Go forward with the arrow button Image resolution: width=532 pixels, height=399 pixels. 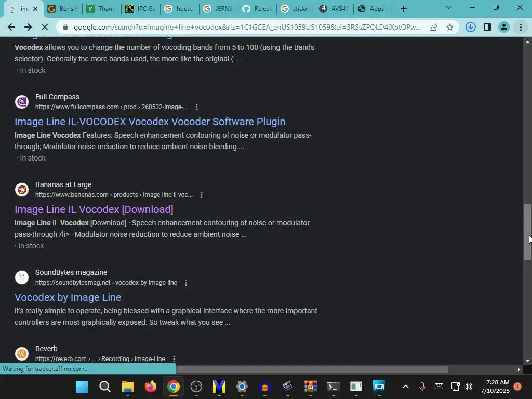(x=28, y=27)
